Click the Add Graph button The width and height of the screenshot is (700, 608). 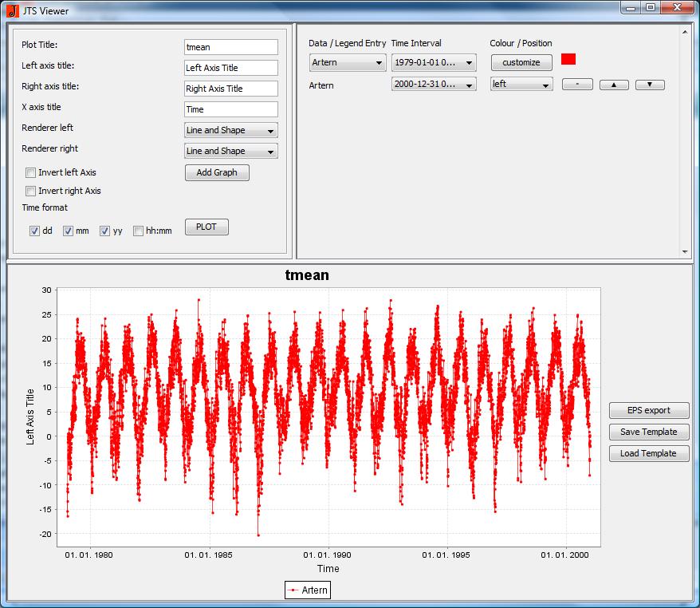(x=217, y=172)
